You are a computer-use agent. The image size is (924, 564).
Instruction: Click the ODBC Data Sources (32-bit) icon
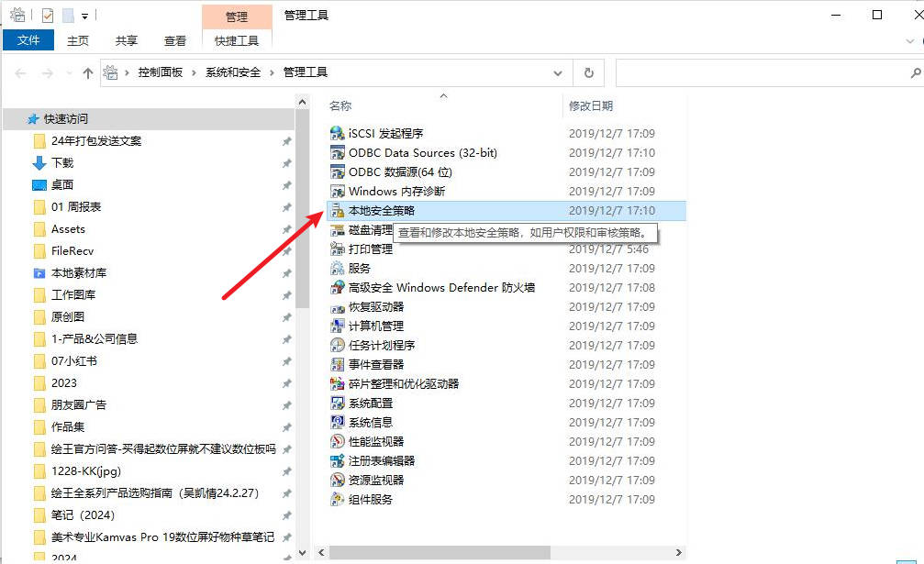tap(337, 153)
